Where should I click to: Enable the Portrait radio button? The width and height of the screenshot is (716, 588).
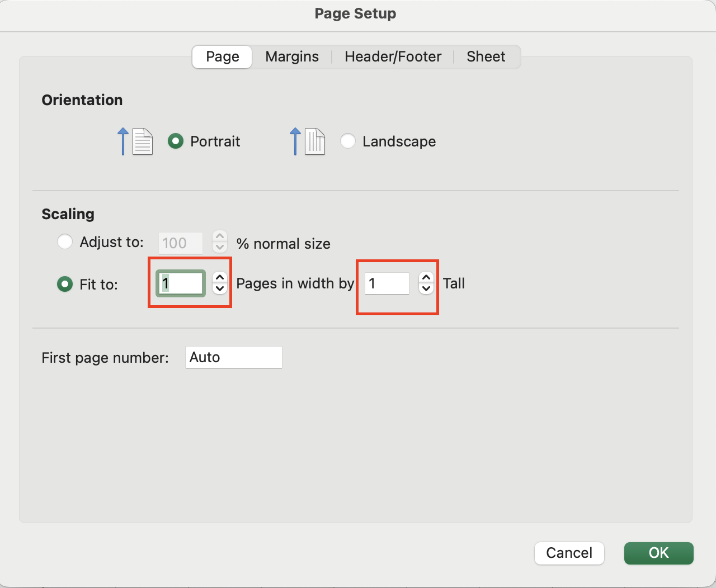point(175,141)
